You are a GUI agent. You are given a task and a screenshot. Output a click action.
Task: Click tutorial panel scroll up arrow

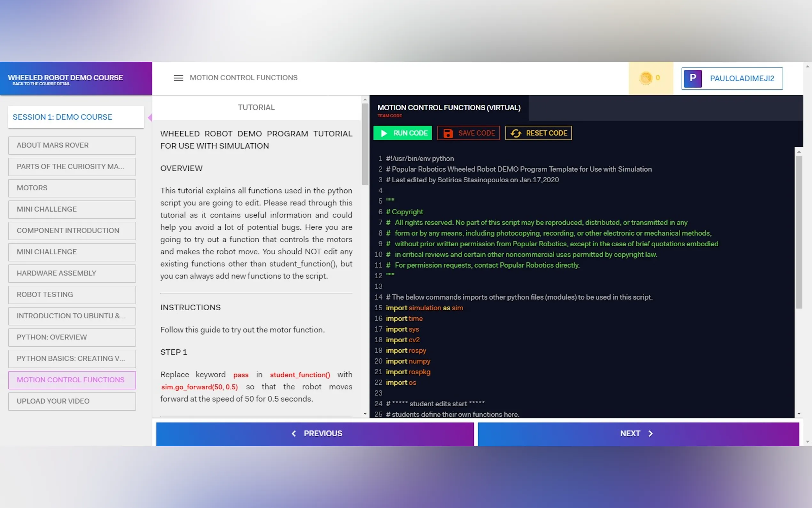coord(365,99)
